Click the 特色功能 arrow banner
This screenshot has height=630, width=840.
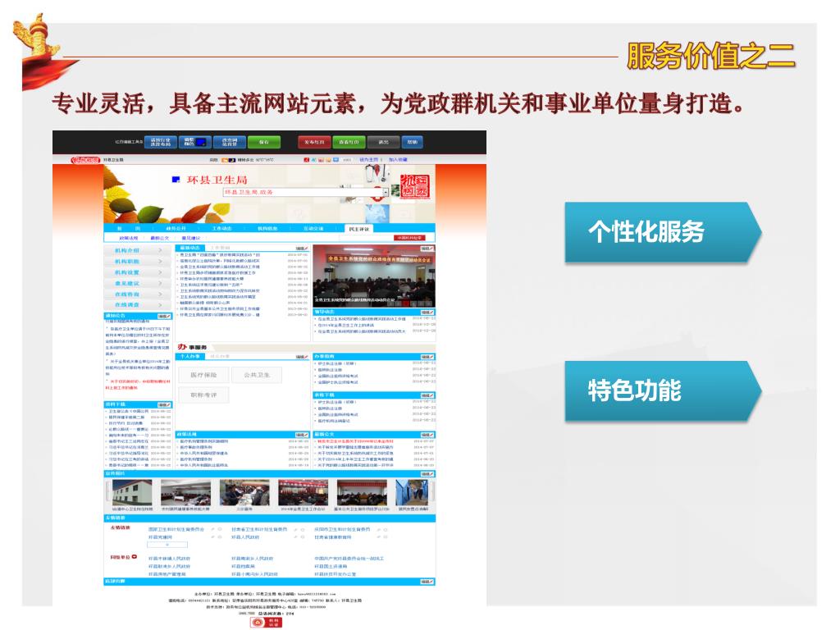(x=663, y=390)
